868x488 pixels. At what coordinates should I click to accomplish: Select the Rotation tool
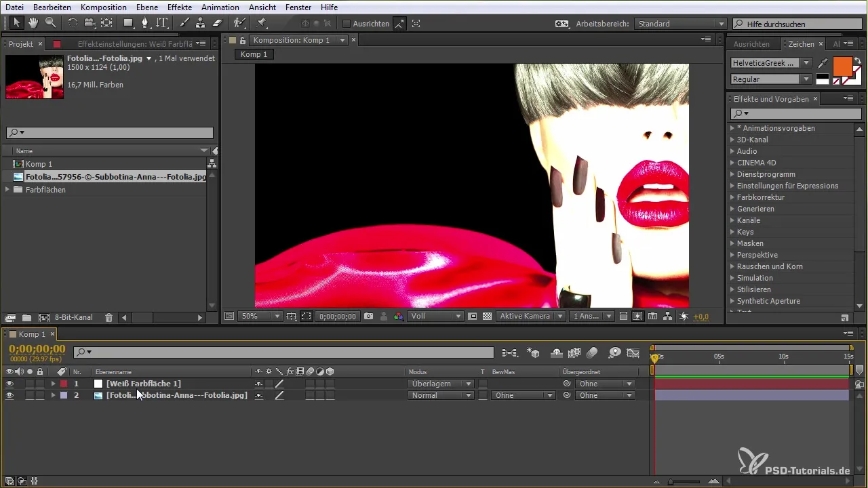(x=73, y=23)
